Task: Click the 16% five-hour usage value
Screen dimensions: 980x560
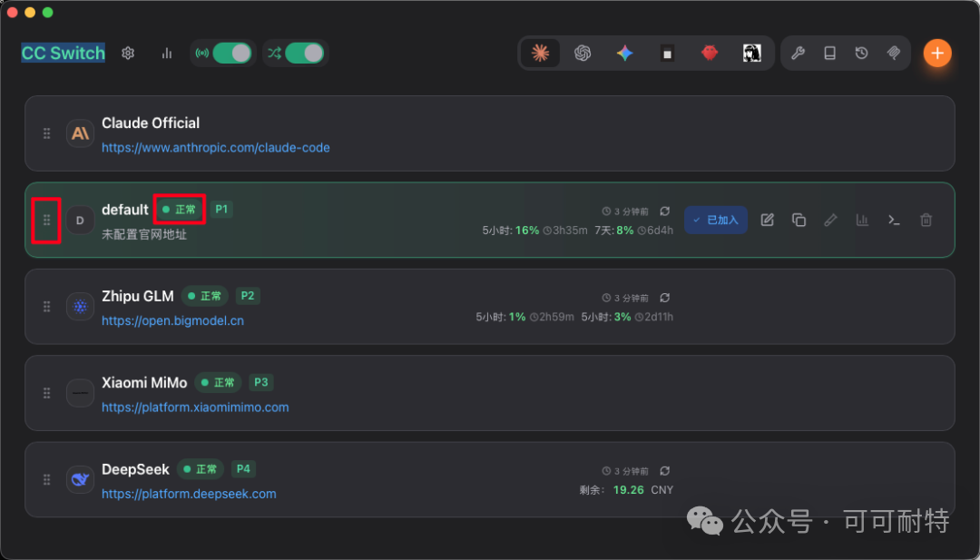Action: pos(527,231)
